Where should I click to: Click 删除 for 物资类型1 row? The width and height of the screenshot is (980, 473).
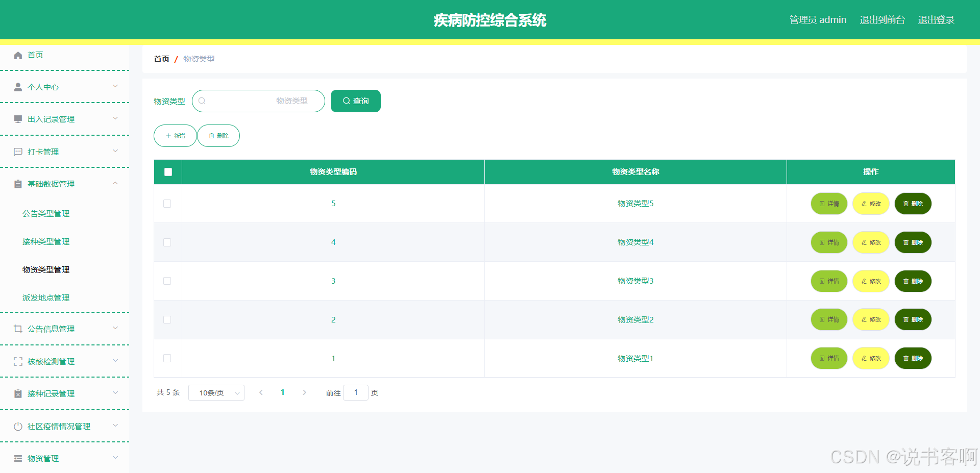pyautogui.click(x=913, y=358)
